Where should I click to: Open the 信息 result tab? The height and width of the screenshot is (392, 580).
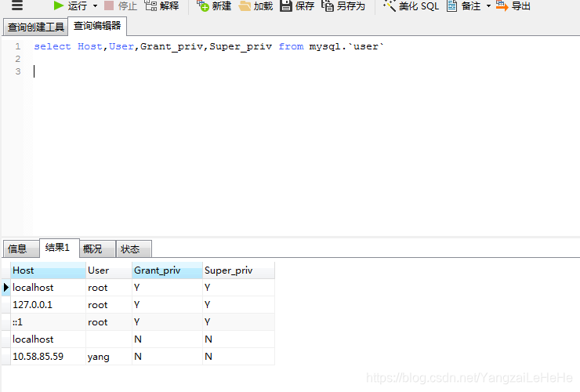click(x=20, y=249)
